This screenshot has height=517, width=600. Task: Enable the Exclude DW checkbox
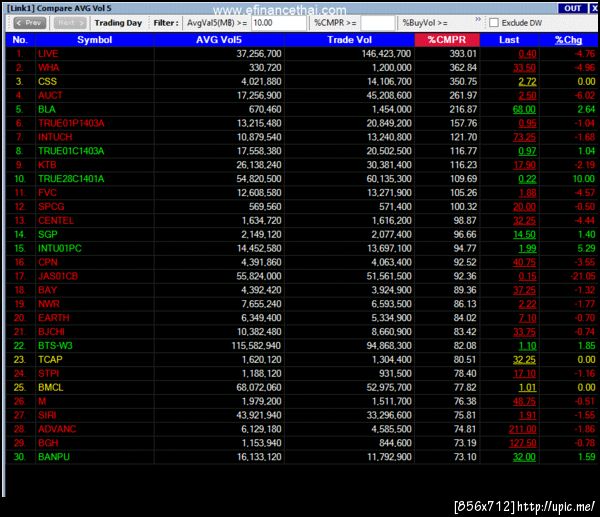tap(494, 23)
